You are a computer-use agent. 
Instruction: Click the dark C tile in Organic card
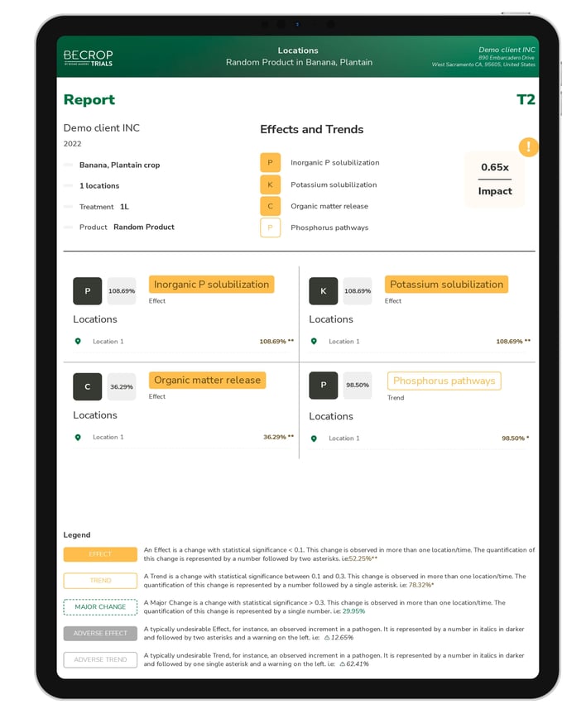pyautogui.click(x=87, y=387)
